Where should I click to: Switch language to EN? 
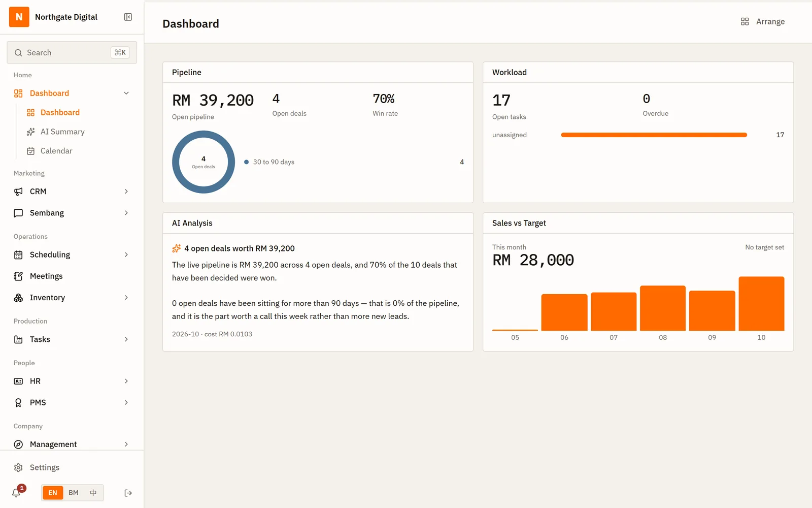tap(53, 493)
